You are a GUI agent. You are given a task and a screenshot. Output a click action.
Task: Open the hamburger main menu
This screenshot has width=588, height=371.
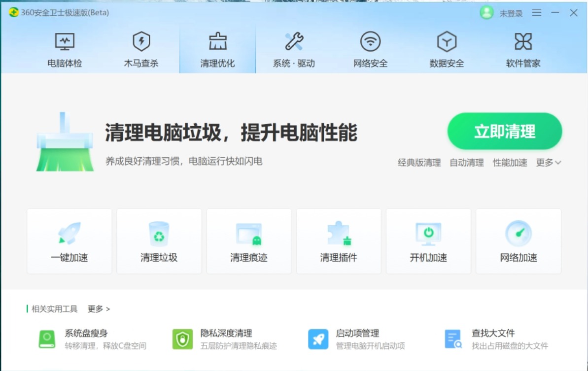pyautogui.click(x=537, y=13)
